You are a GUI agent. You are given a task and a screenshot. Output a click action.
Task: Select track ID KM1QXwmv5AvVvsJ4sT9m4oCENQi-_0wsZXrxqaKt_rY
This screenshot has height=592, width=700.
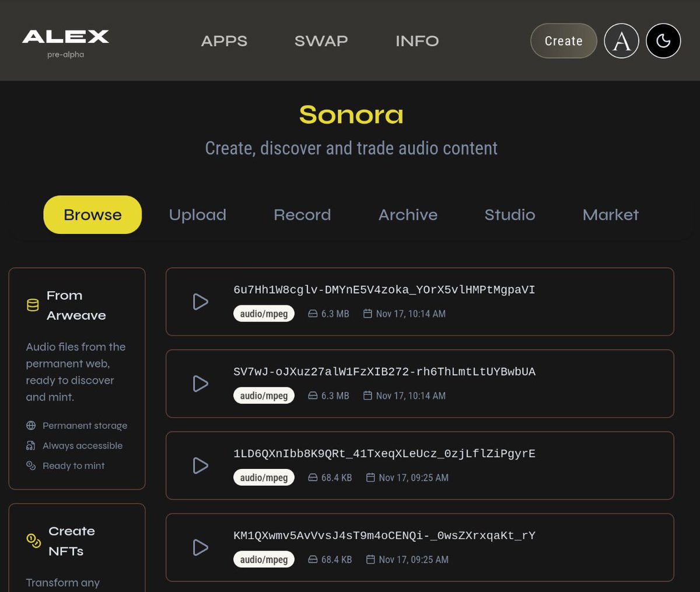[384, 535]
